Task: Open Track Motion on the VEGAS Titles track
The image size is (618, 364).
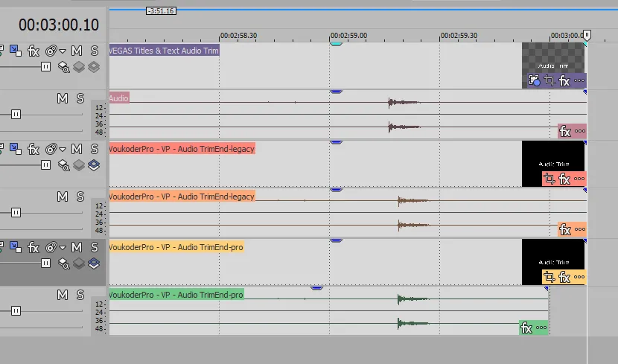Action: 16,51
